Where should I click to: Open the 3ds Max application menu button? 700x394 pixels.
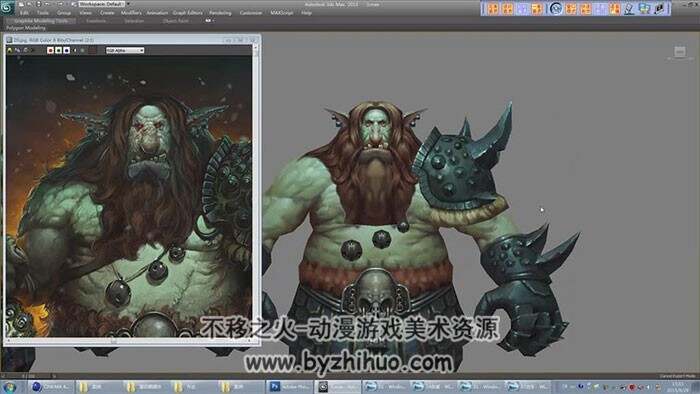(x=8, y=7)
